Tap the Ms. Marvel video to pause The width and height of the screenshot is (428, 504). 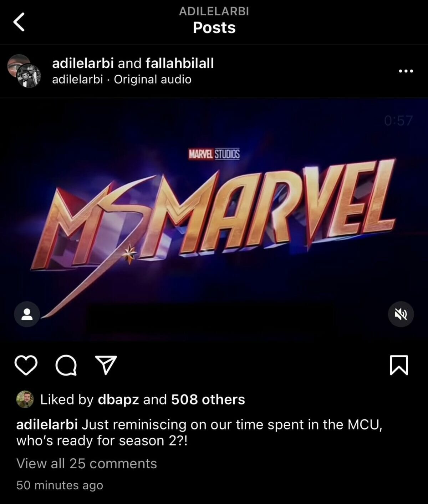(214, 220)
